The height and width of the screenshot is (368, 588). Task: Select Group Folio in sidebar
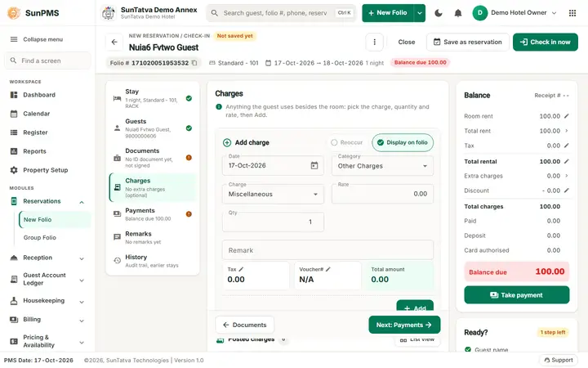tap(55, 238)
